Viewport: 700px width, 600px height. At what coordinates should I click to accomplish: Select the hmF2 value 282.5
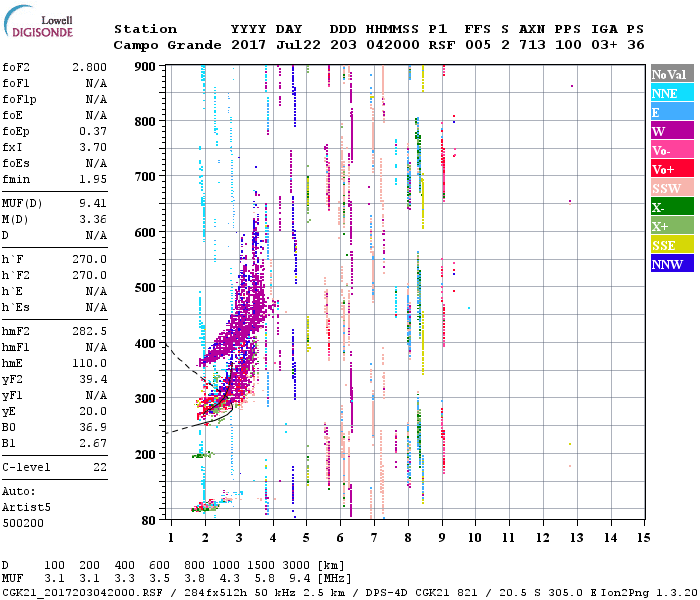tap(90, 329)
